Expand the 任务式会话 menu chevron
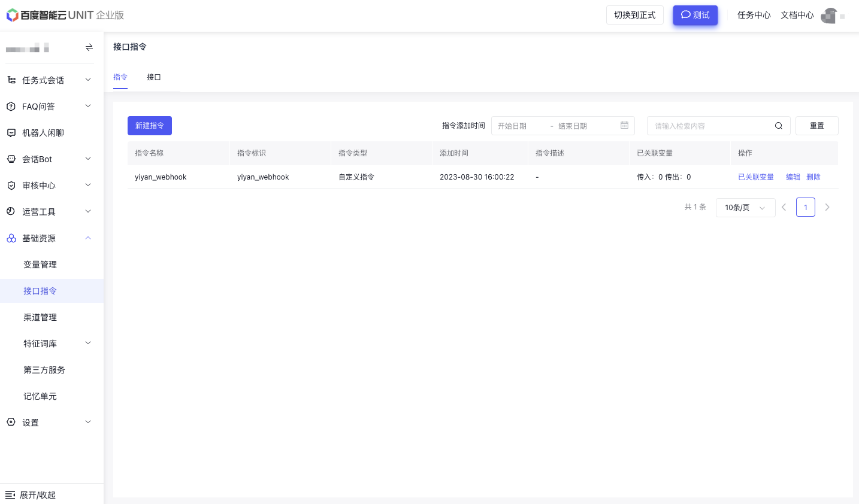Screen dimensions: 859x504 88,80
